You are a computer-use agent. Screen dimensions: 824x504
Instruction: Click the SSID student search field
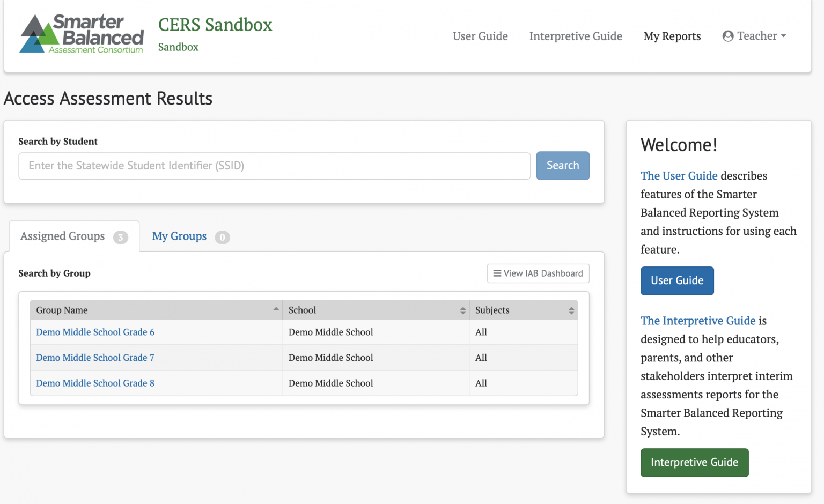[x=274, y=166]
